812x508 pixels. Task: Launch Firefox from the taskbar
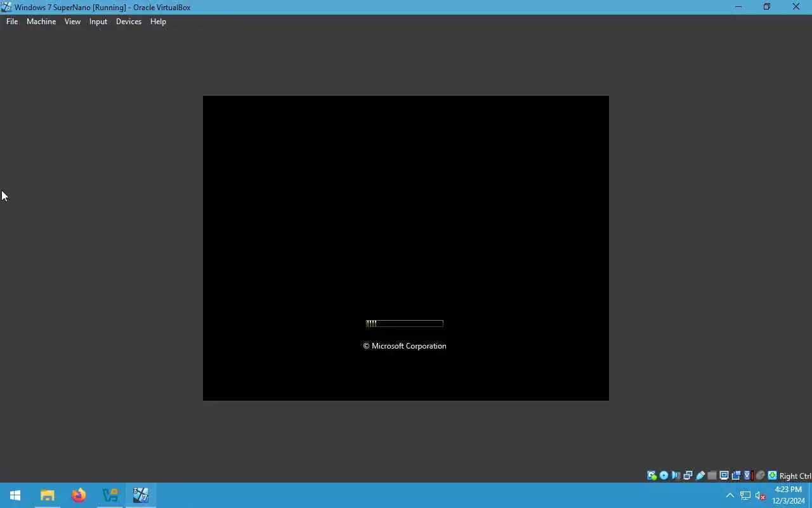click(x=79, y=495)
